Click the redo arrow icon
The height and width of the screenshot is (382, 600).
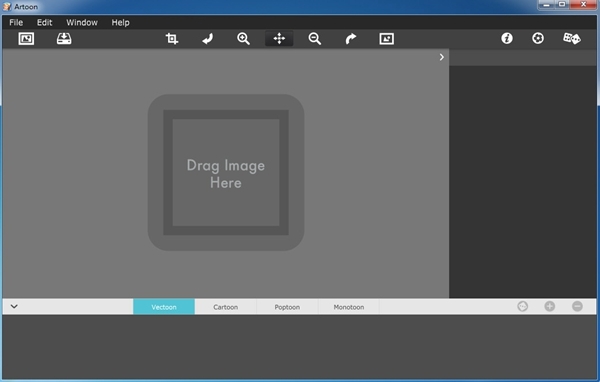[x=351, y=39]
